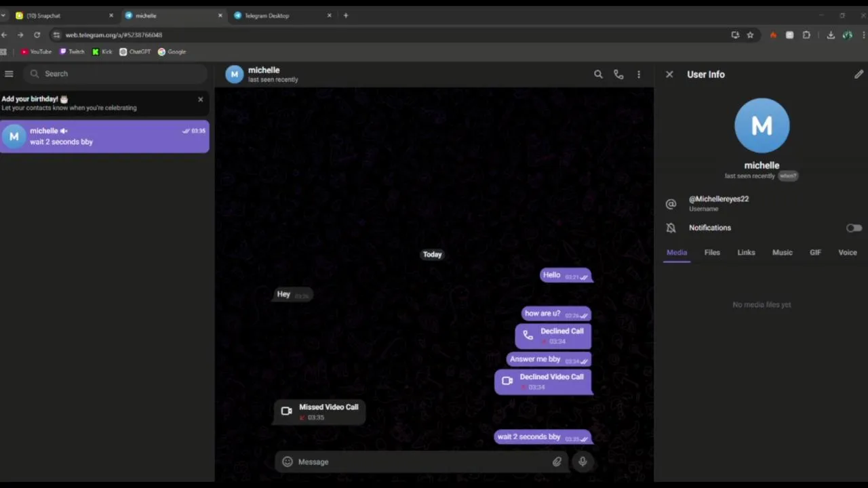Click the Today date label
This screenshot has height=488, width=868.
pyautogui.click(x=432, y=254)
